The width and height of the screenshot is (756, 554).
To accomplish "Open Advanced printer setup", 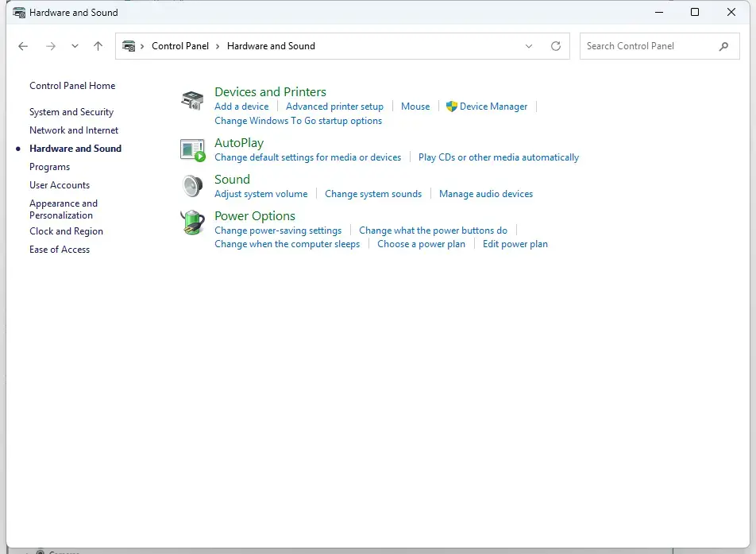I will click(334, 107).
